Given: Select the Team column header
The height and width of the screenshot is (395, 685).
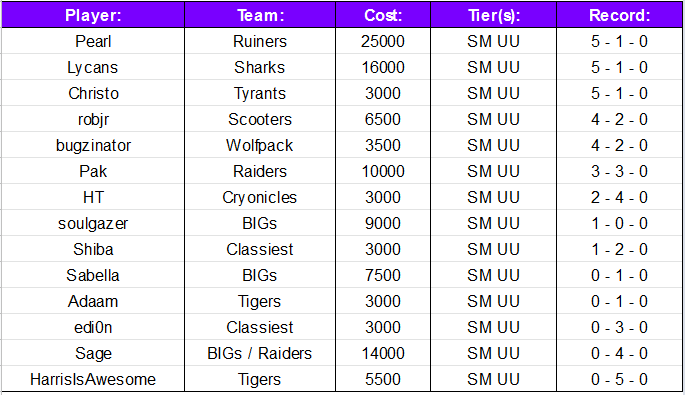Looking at the screenshot, I should tap(260, 15).
